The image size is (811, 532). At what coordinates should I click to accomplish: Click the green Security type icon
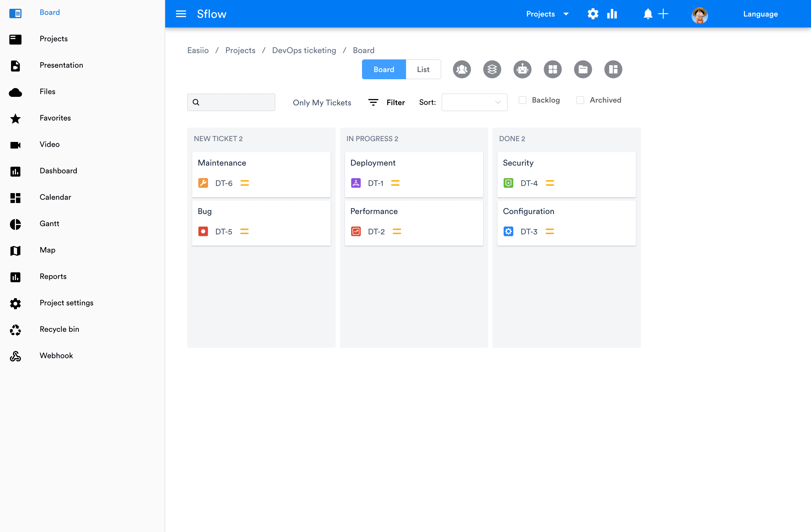tap(508, 183)
